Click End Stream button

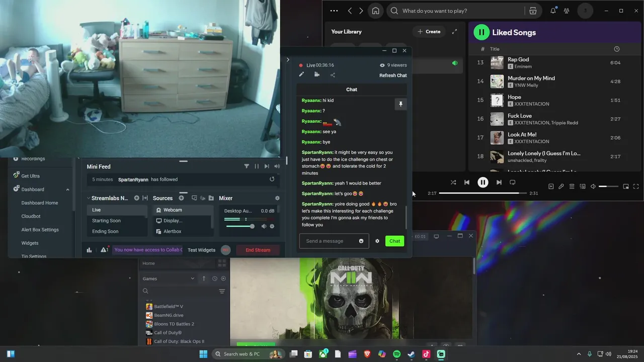click(x=258, y=250)
